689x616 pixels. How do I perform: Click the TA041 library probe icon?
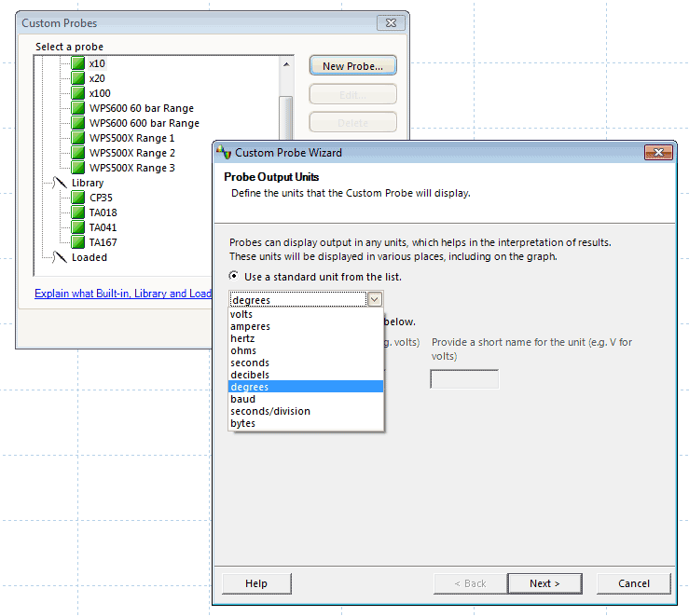pyautogui.click(x=77, y=227)
